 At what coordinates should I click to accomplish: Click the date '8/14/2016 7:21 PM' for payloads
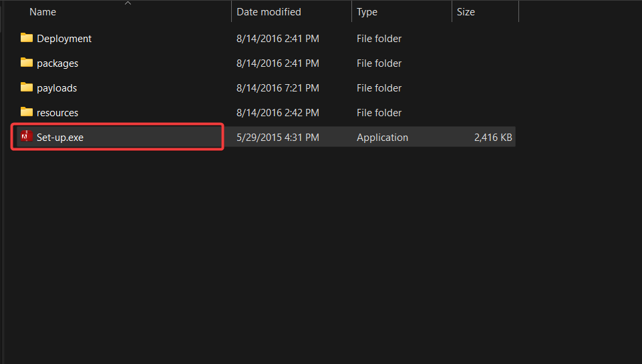coord(278,88)
